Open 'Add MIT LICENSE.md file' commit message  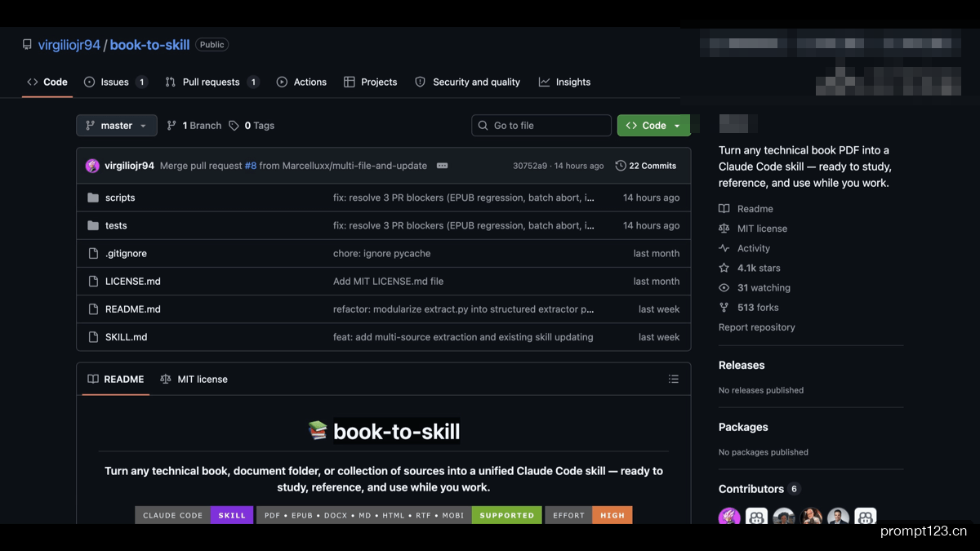[x=388, y=281]
